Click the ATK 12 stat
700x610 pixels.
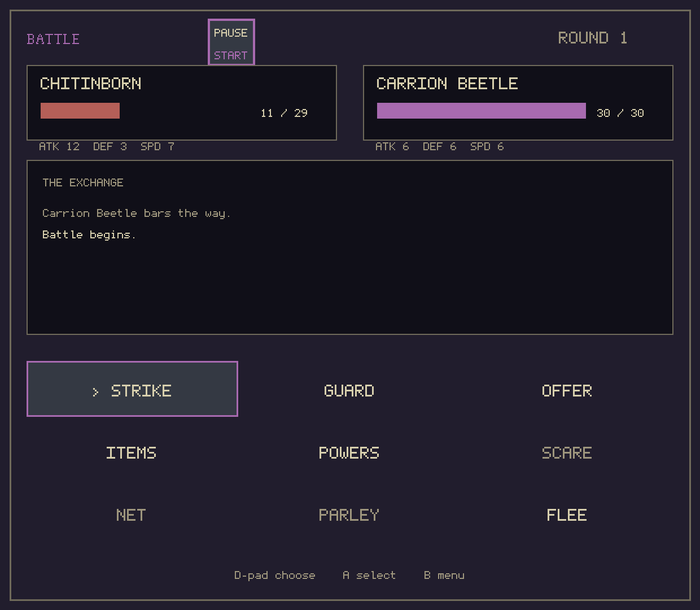pos(59,146)
